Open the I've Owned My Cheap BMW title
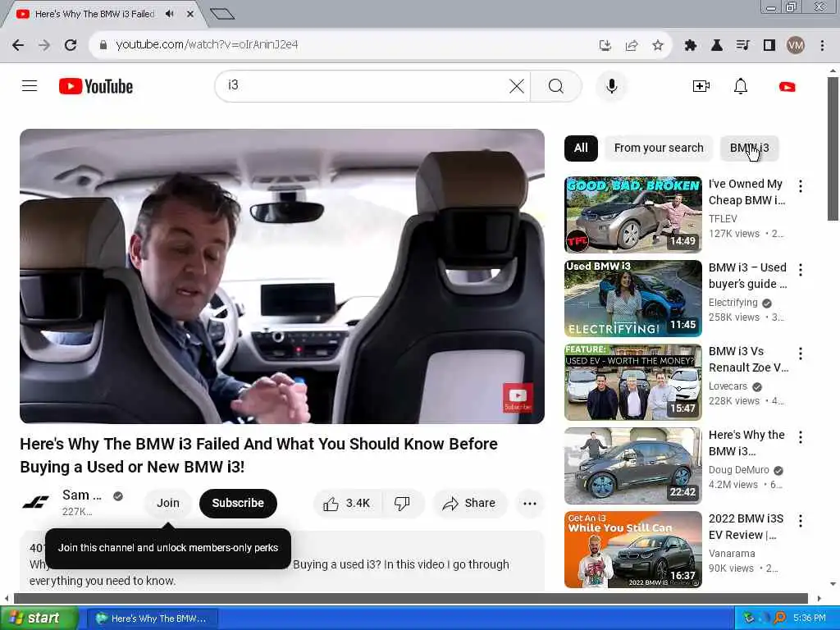The image size is (840, 630). 746,192
